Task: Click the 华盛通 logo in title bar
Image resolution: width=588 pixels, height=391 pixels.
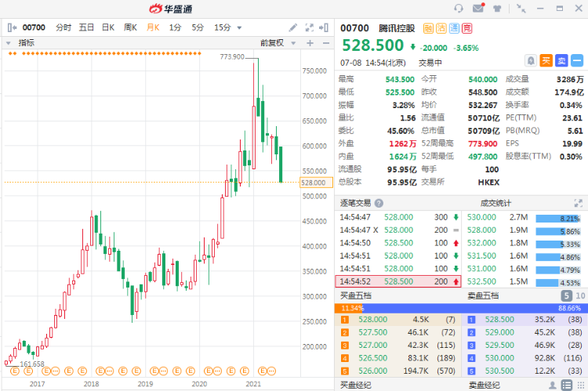Action: tap(171, 9)
